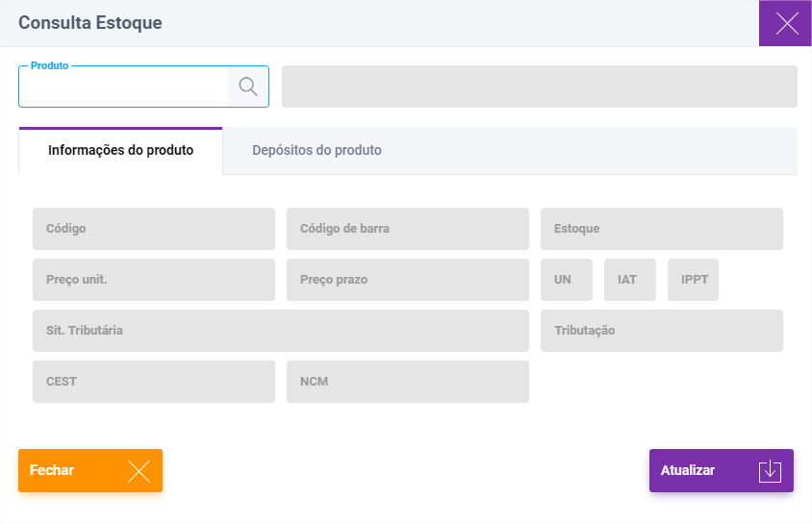Select the IPPT field
Screen dimensions: 812x524
(693, 280)
